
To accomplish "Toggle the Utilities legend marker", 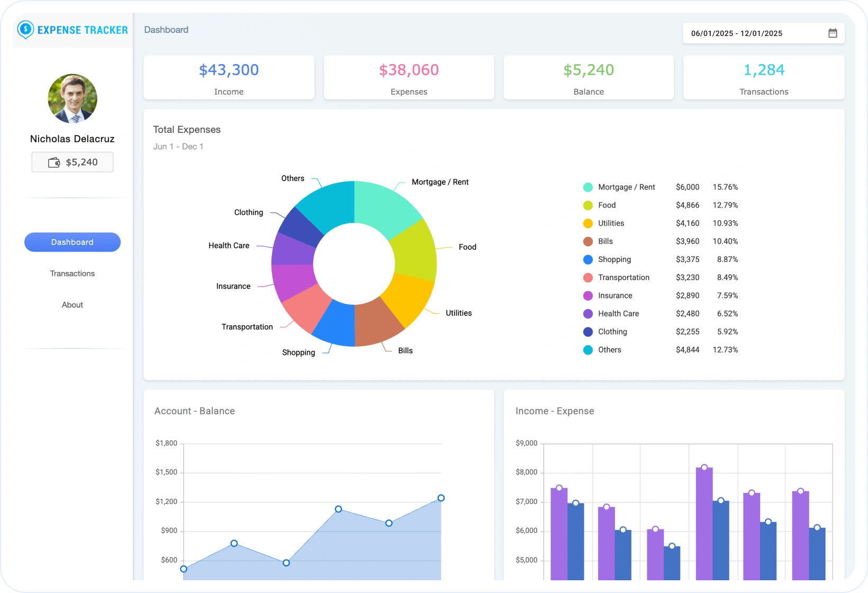I will (587, 223).
